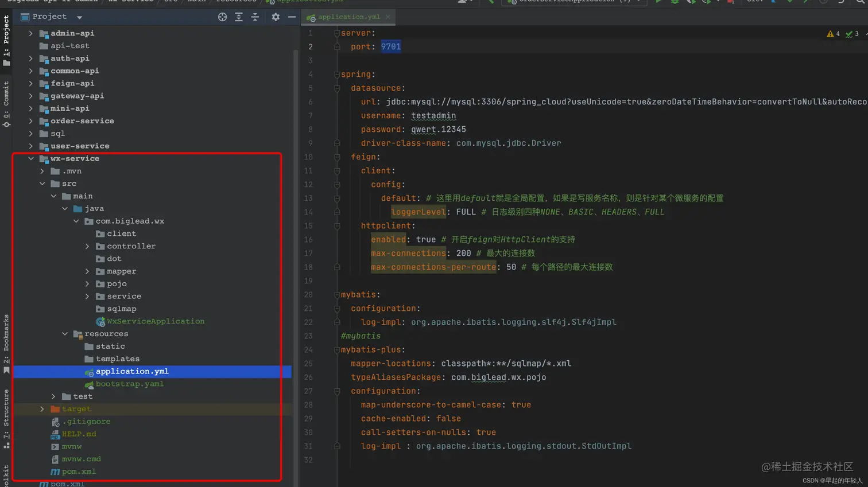Hide the Project panel with the minus icon
This screenshot has height=487, width=868.
pyautogui.click(x=292, y=17)
